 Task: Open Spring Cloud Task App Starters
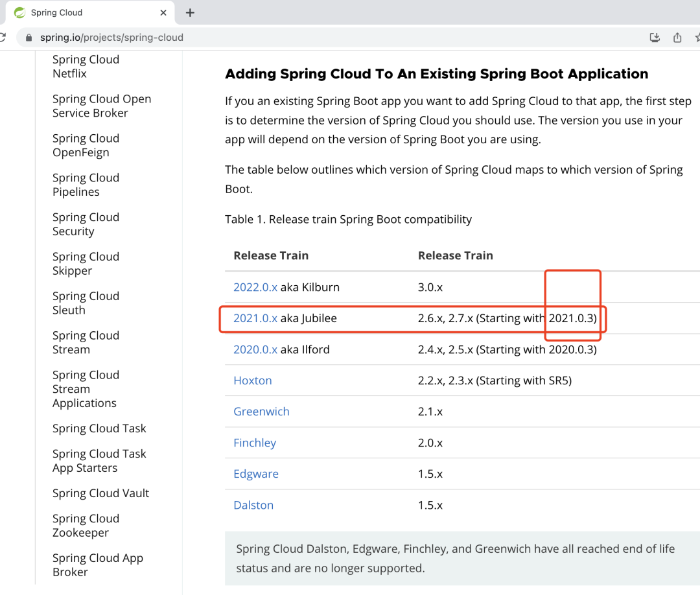point(99,461)
